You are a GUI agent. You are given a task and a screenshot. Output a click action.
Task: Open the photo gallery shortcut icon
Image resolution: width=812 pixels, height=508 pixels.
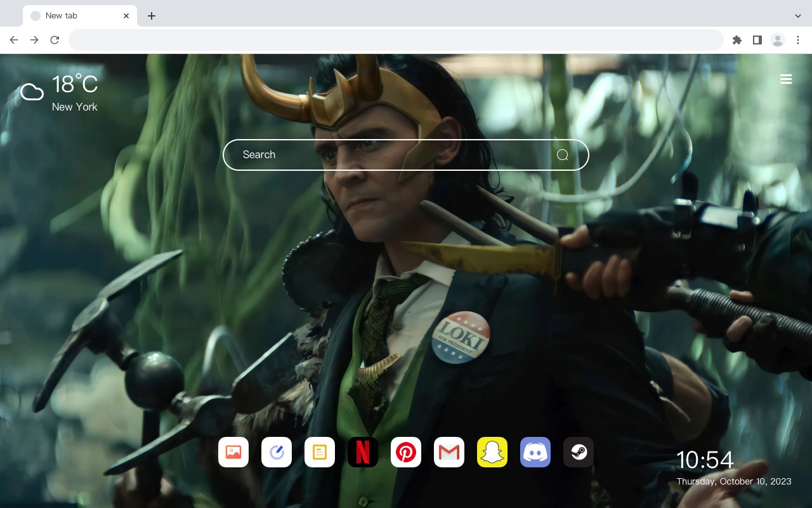tap(233, 452)
